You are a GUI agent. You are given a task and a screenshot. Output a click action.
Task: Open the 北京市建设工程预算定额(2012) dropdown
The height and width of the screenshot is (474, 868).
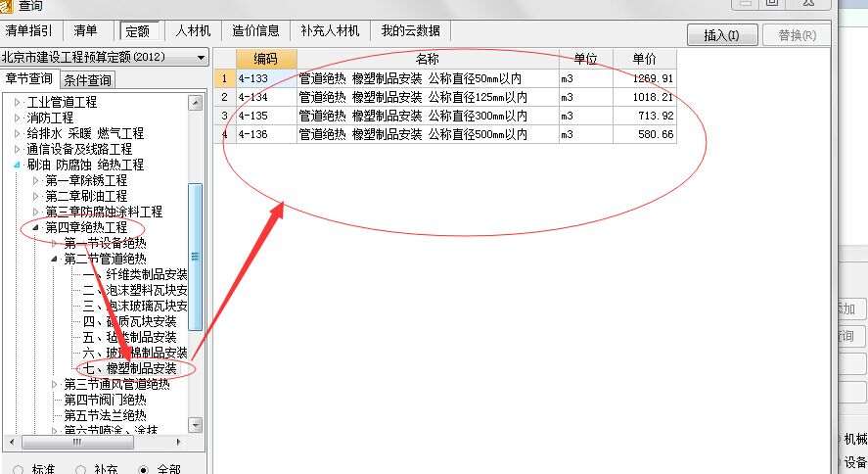pyautogui.click(x=104, y=57)
